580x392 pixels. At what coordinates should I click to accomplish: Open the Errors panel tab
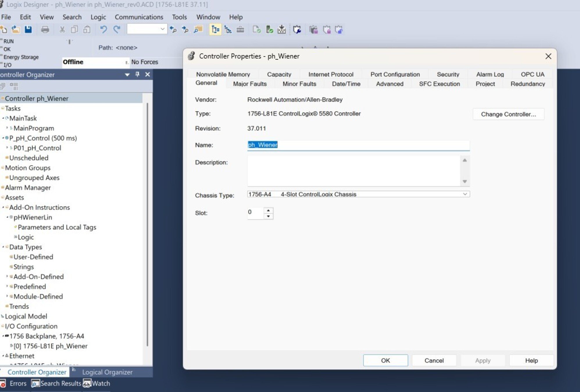point(14,383)
